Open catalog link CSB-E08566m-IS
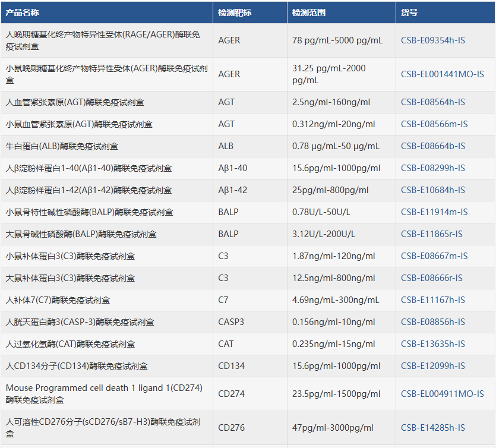 pos(434,124)
